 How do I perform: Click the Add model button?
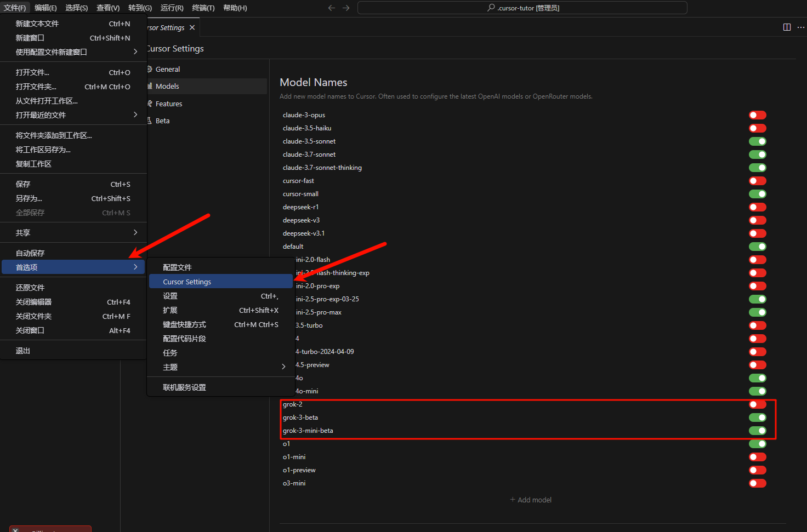pos(531,500)
